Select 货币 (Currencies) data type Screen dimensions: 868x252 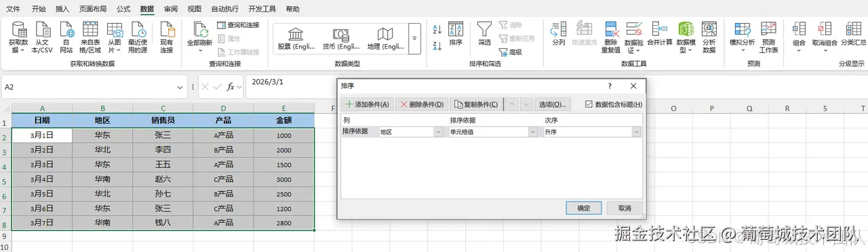click(x=340, y=39)
